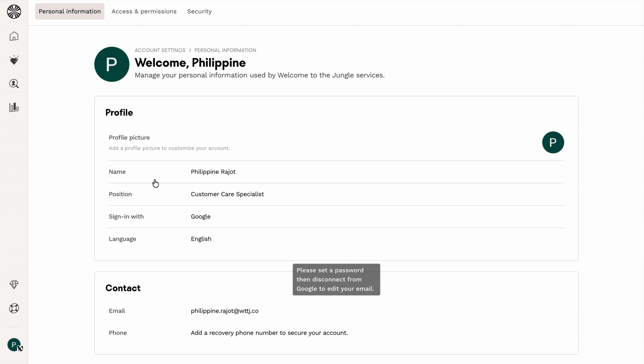Viewport: 644px width, 364px height.
Task: Click the Personal Information breadcrumb
Action: click(x=225, y=50)
